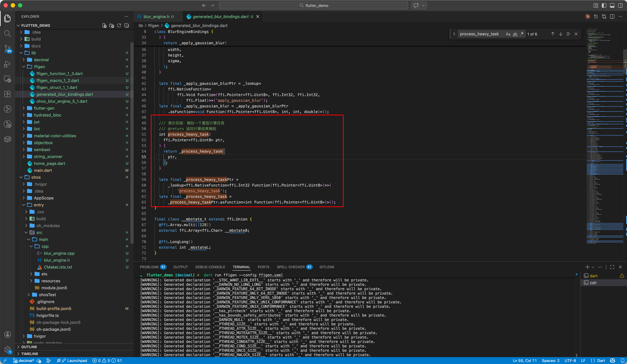Open ohos_blur_engine_5_1.dart file in Explorer
The width and height of the screenshot is (627, 364).
pyautogui.click(x=62, y=101)
